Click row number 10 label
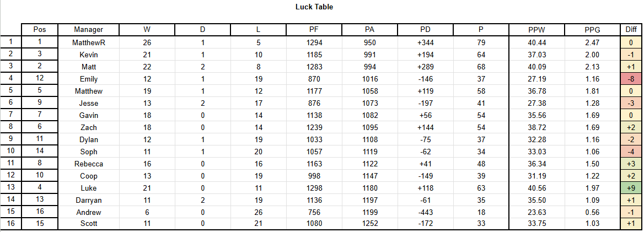 pyautogui.click(x=10, y=152)
